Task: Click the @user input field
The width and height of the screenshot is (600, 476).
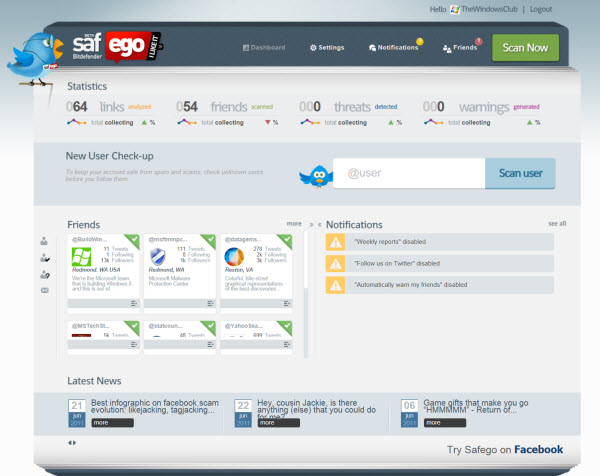Action: point(409,173)
